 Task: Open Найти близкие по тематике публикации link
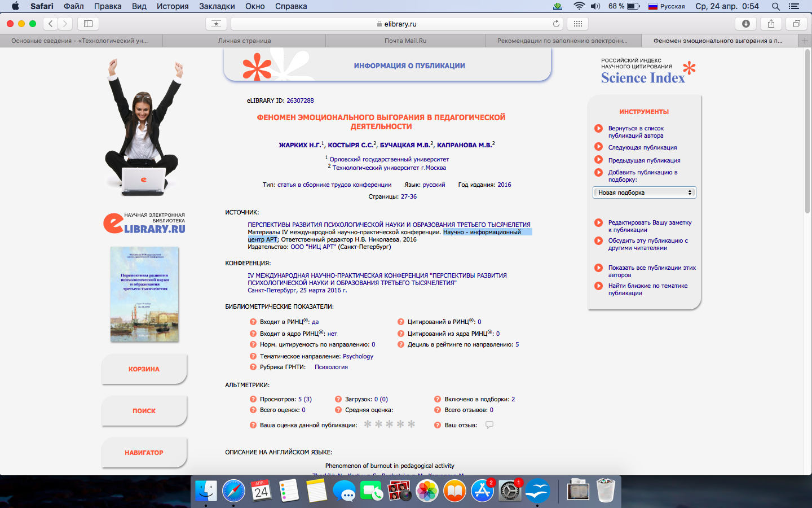pos(648,290)
